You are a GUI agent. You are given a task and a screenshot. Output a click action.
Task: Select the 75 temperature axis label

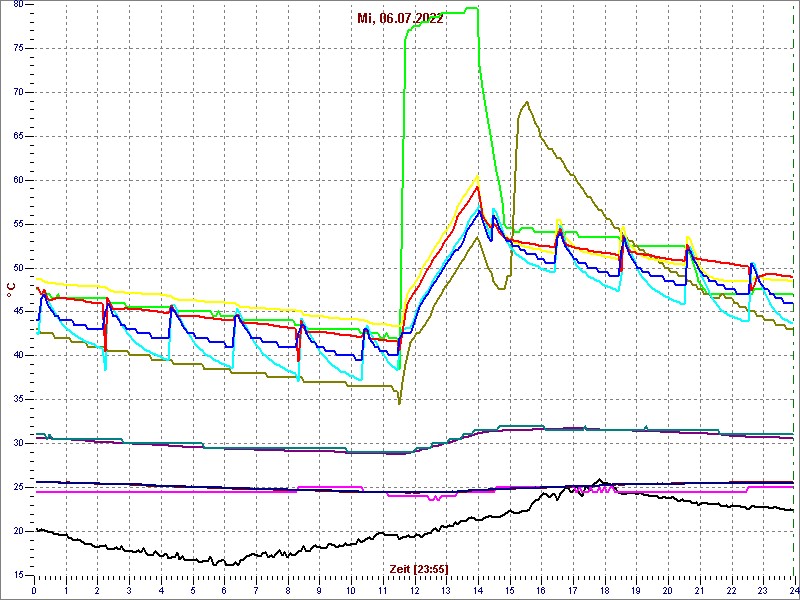click(17, 48)
